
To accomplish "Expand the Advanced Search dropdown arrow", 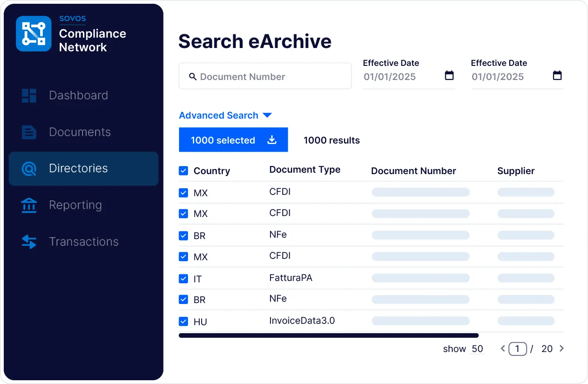I will pos(267,115).
